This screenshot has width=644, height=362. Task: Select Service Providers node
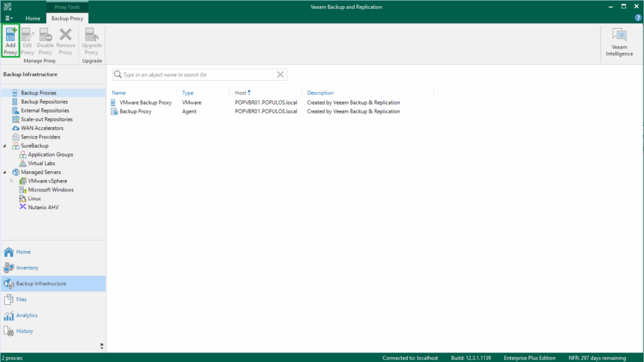[x=40, y=137]
